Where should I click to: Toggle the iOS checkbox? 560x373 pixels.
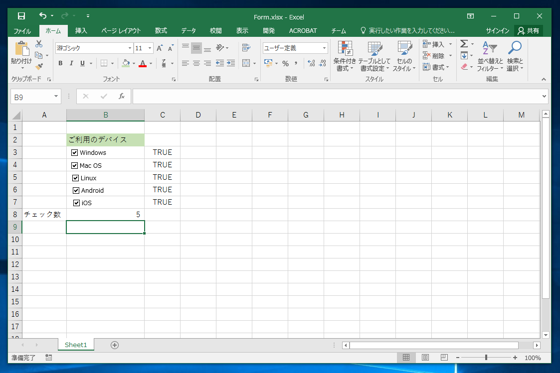point(76,203)
